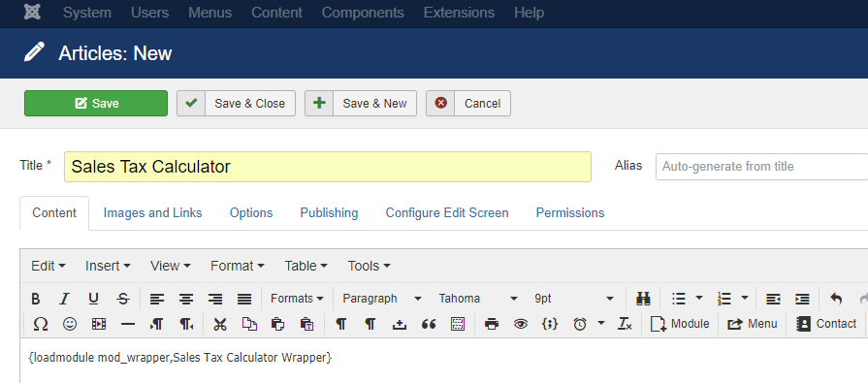Click the print icon in editor

(x=492, y=324)
